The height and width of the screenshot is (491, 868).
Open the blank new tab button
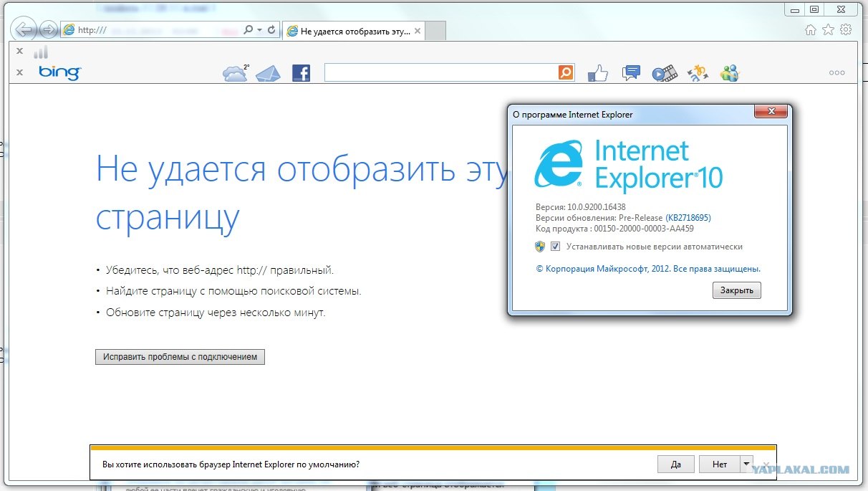[x=436, y=31]
